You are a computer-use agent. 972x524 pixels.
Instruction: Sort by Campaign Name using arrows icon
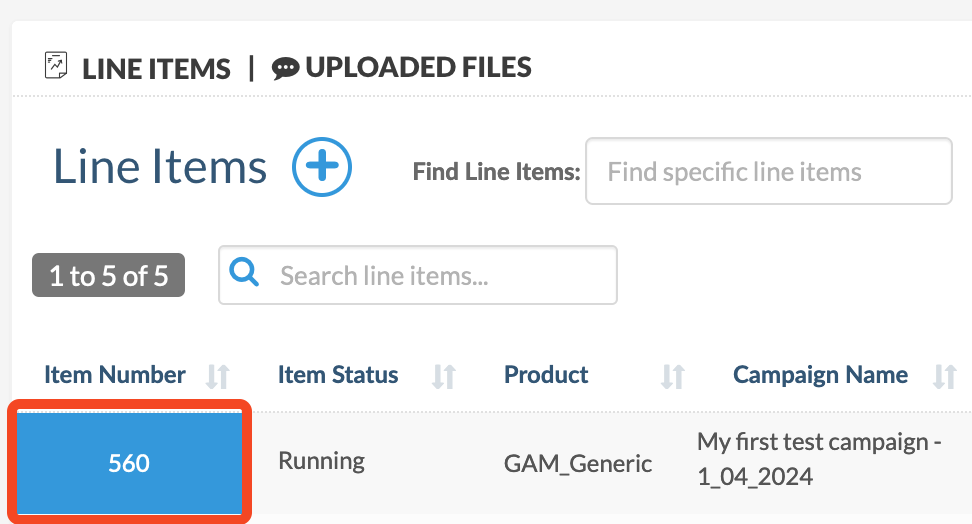pyautogui.click(x=945, y=376)
